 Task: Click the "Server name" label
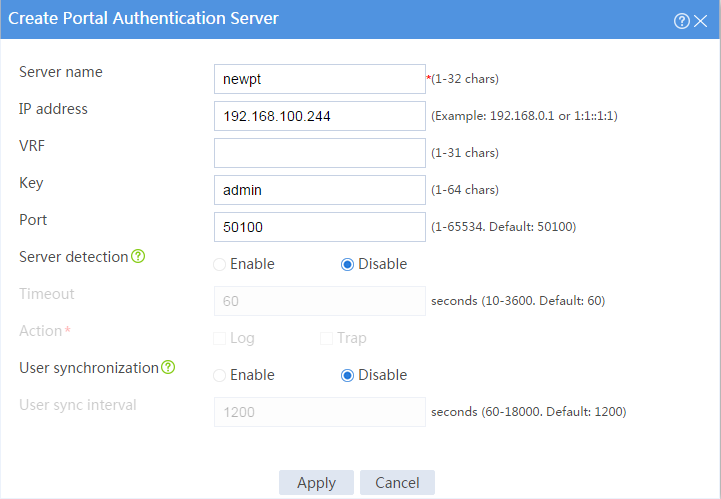click(x=61, y=72)
